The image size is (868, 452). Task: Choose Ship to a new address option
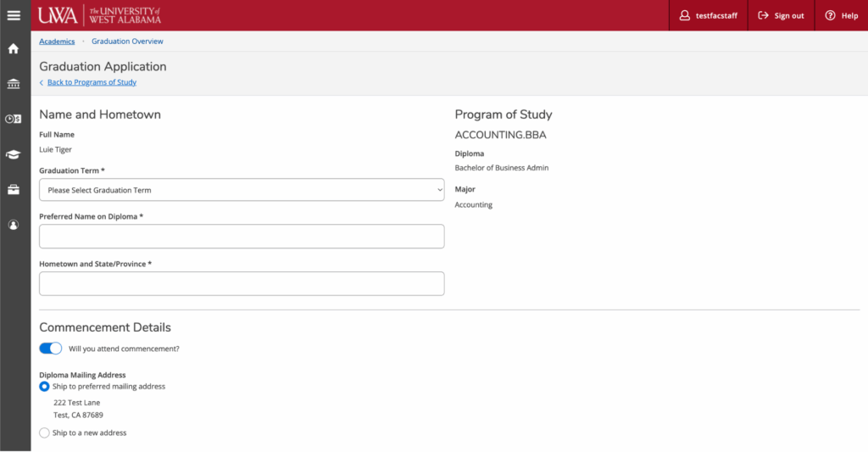click(45, 433)
